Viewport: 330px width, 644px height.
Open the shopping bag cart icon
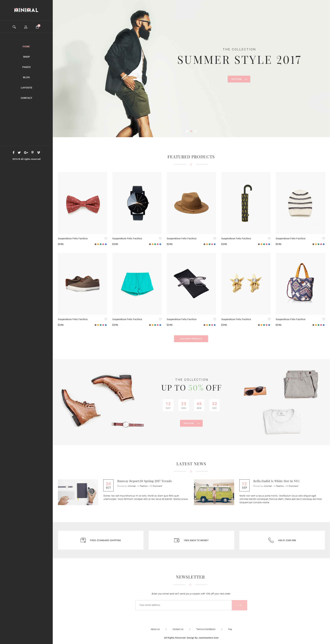37,27
